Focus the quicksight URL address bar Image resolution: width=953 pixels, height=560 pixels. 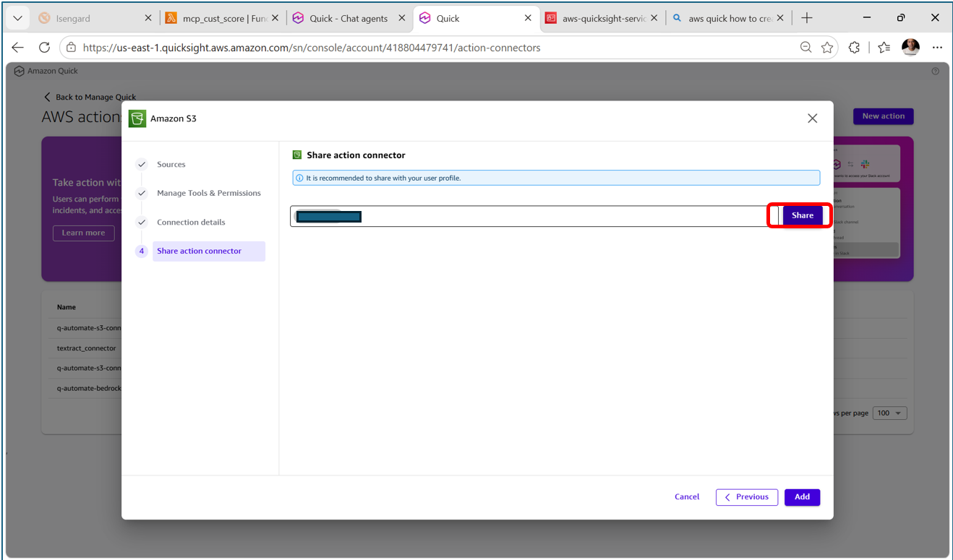click(434, 48)
